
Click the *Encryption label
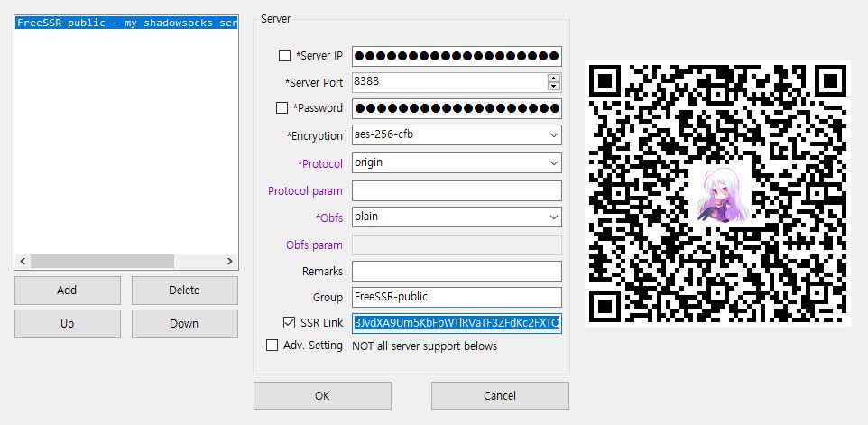[314, 136]
